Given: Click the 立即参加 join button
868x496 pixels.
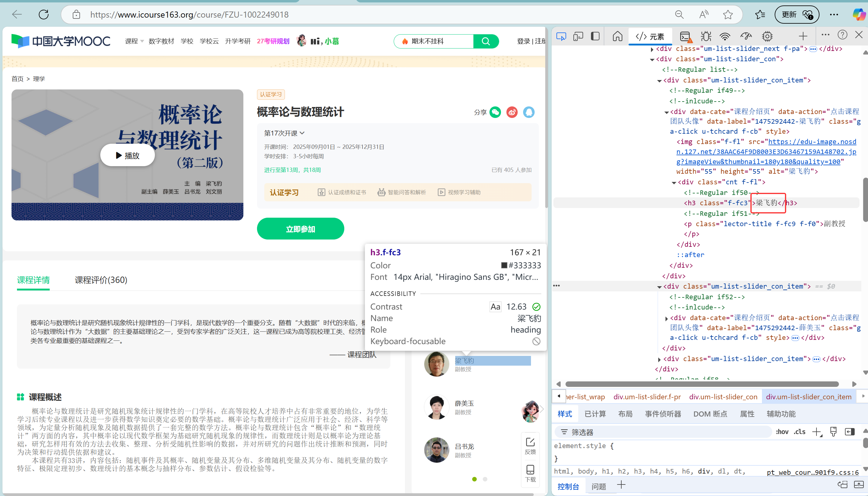Looking at the screenshot, I should click(x=300, y=229).
